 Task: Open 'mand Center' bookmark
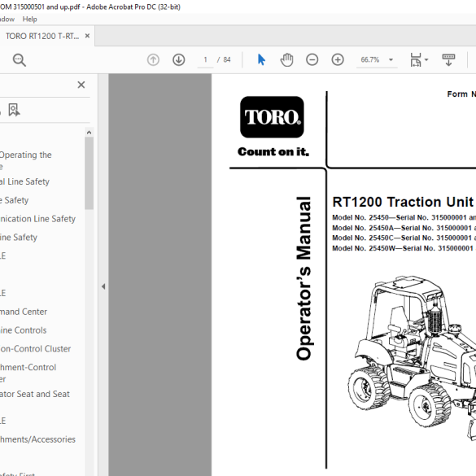coord(24,312)
